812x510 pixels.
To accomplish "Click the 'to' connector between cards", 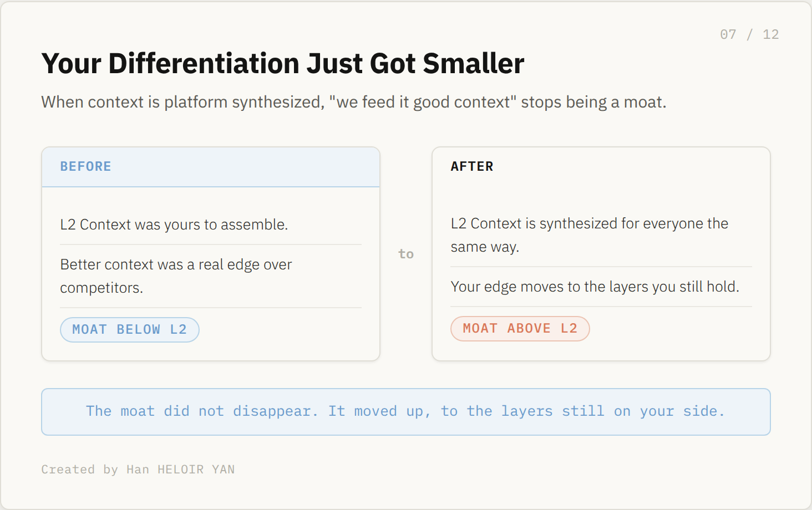I will pyautogui.click(x=406, y=254).
